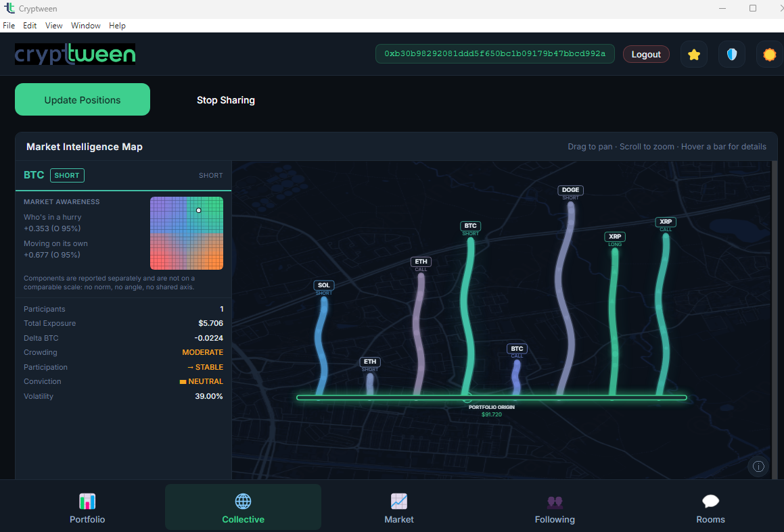Select the SOL short bar label
784x532 pixels.
323,285
